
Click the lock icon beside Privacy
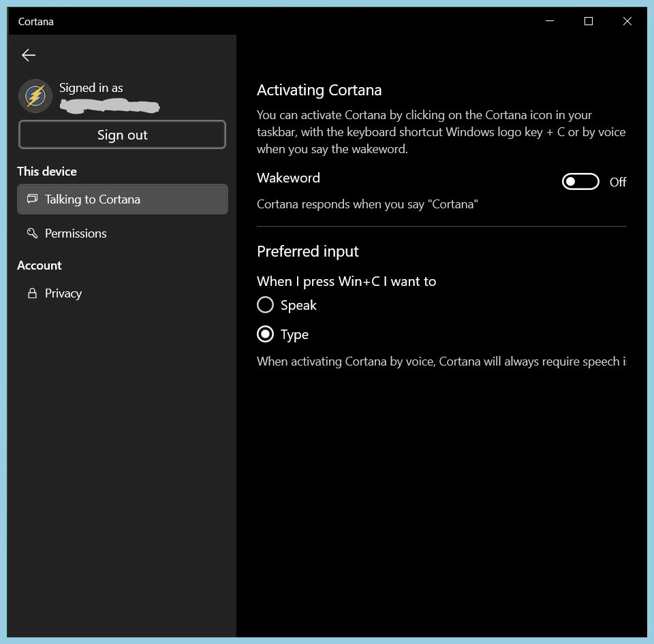click(32, 293)
